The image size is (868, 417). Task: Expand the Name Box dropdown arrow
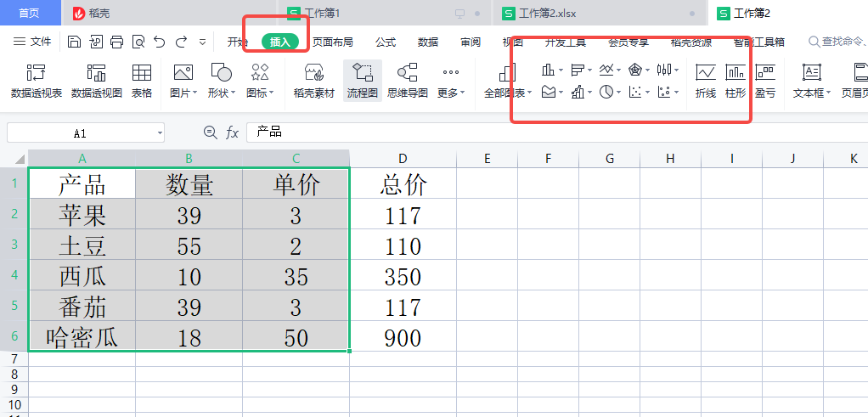pyautogui.click(x=160, y=133)
